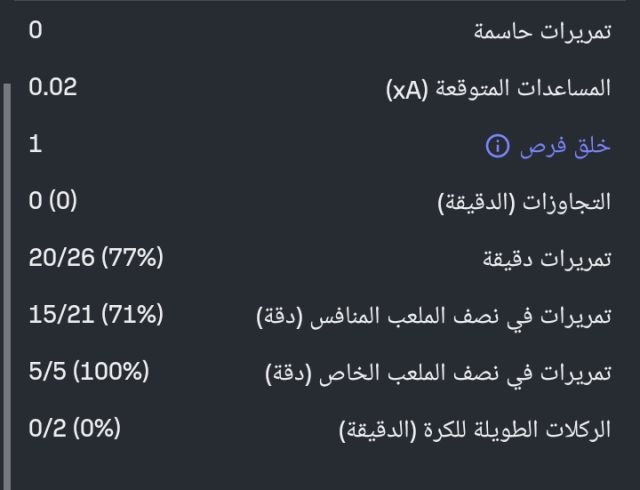Select the التجاوزات (الدقيقة) label
Viewport: 640px width, 490px height.
pos(524,203)
